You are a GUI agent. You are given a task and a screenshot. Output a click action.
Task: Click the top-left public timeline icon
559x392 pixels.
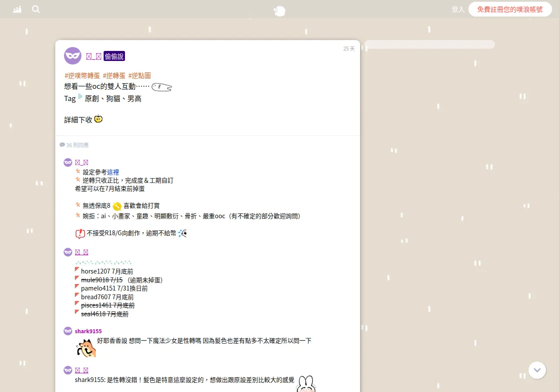pos(17,9)
